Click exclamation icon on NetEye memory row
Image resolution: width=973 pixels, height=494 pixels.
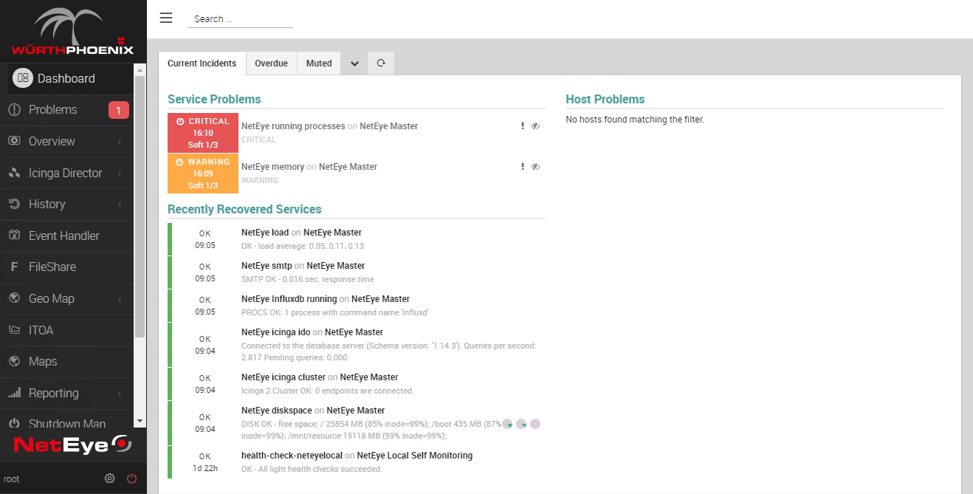click(x=522, y=166)
